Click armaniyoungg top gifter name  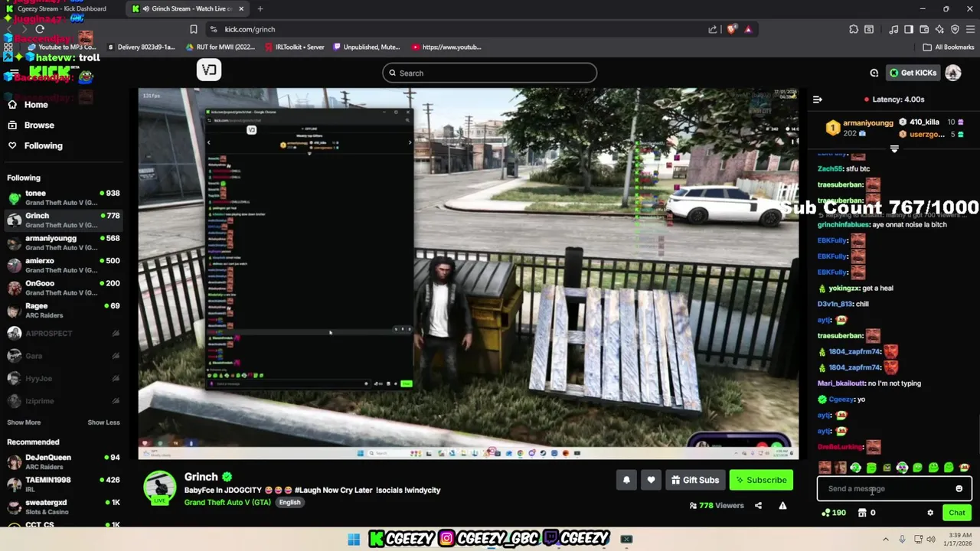click(x=867, y=122)
